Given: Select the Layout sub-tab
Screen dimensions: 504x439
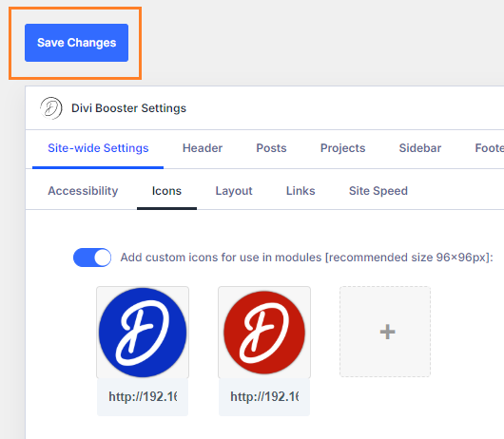Looking at the screenshot, I should pos(234,191).
